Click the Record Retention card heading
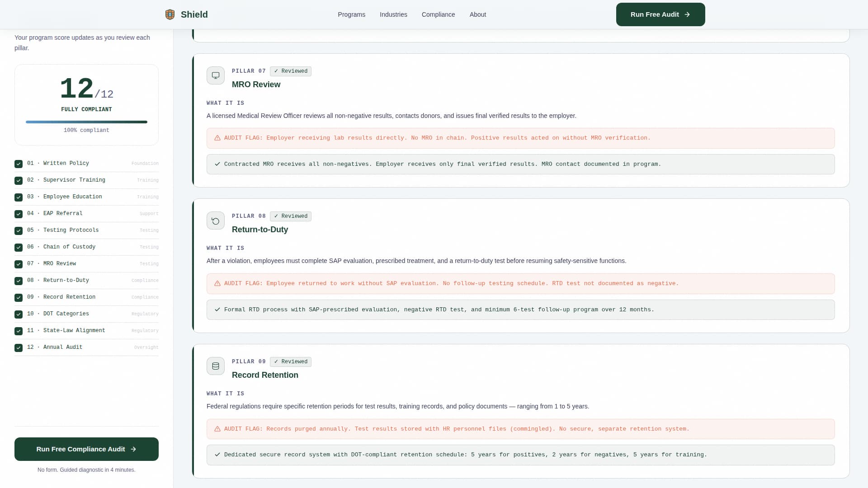 point(265,375)
